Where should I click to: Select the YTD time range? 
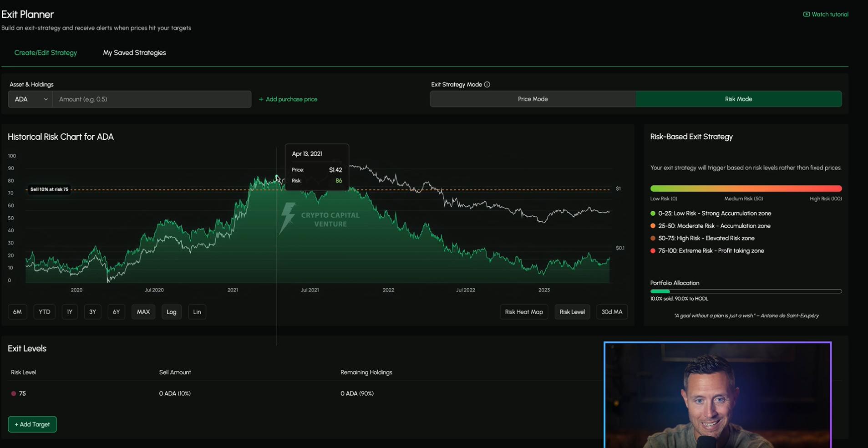(x=44, y=312)
